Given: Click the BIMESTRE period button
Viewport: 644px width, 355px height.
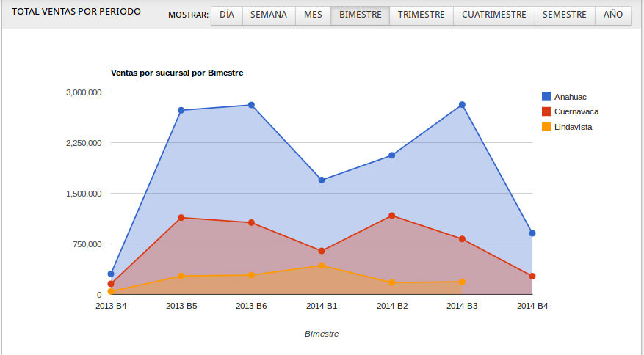Looking at the screenshot, I should coord(360,15).
